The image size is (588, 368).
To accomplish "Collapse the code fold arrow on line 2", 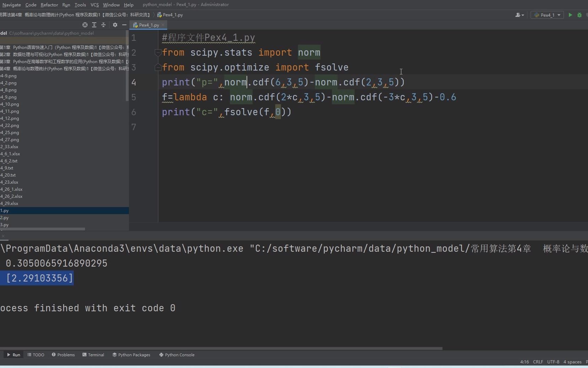I will point(158,52).
